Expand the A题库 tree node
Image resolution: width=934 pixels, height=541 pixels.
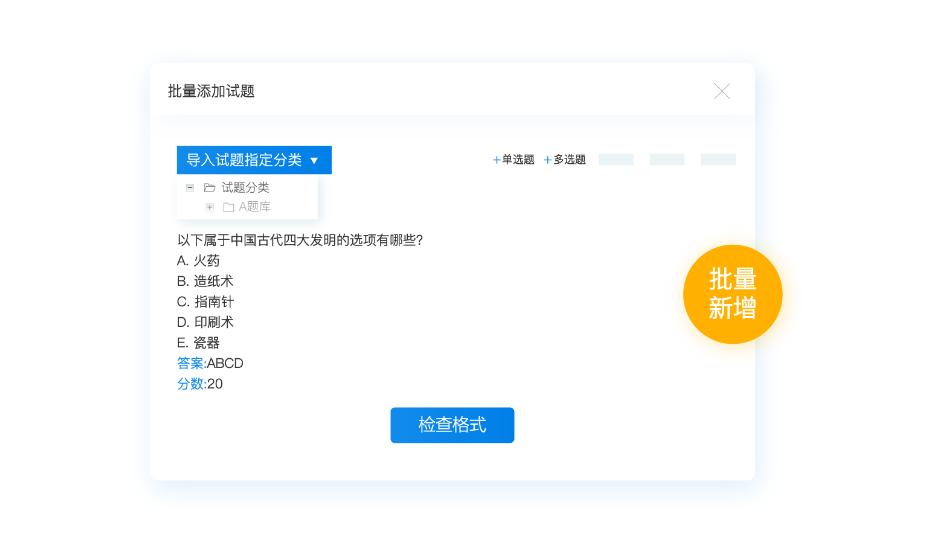coord(210,207)
